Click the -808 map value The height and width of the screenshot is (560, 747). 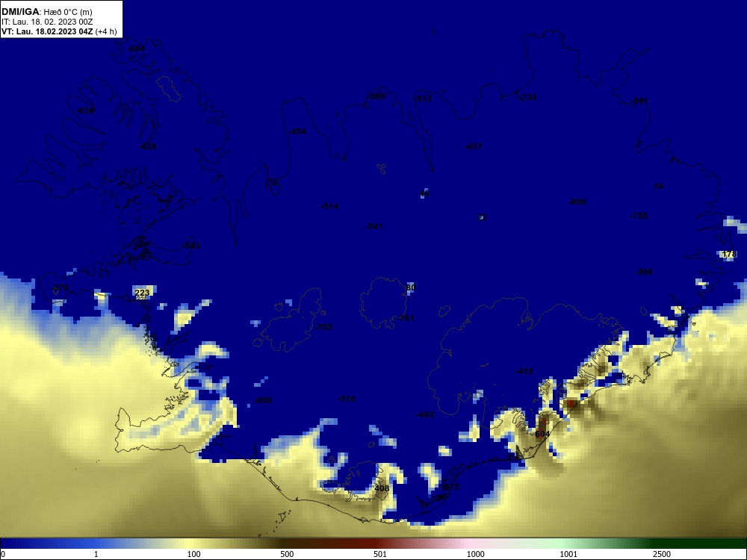click(x=577, y=202)
